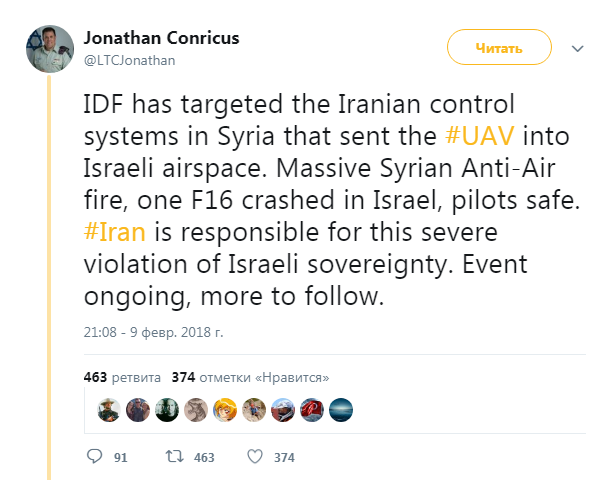This screenshot has width=616, height=480.
Task: Click the reply count 91
Action: pos(120,458)
